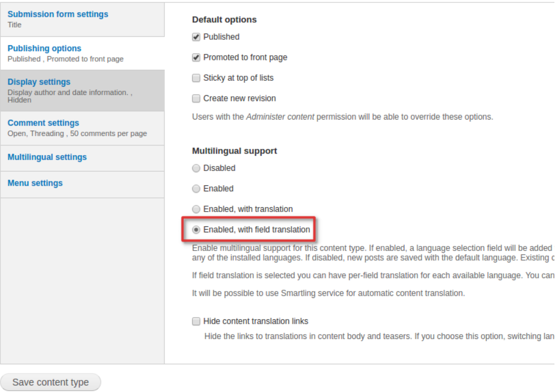
Task: Choose the Enabled multilingual support radio
Action: [196, 189]
